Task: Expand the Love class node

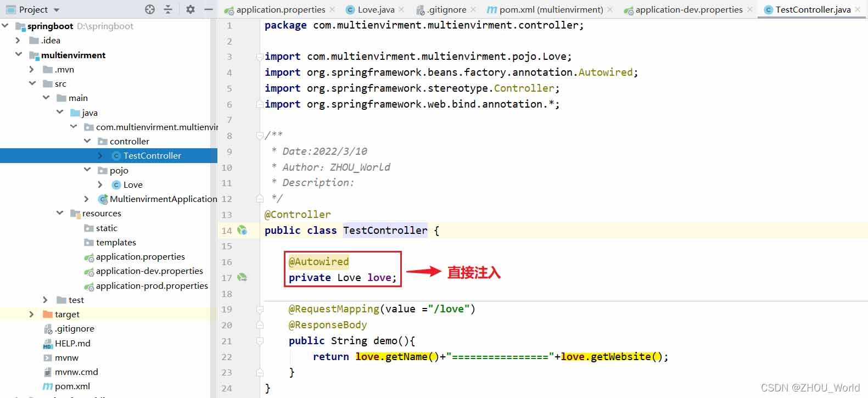Action: pyautogui.click(x=100, y=184)
